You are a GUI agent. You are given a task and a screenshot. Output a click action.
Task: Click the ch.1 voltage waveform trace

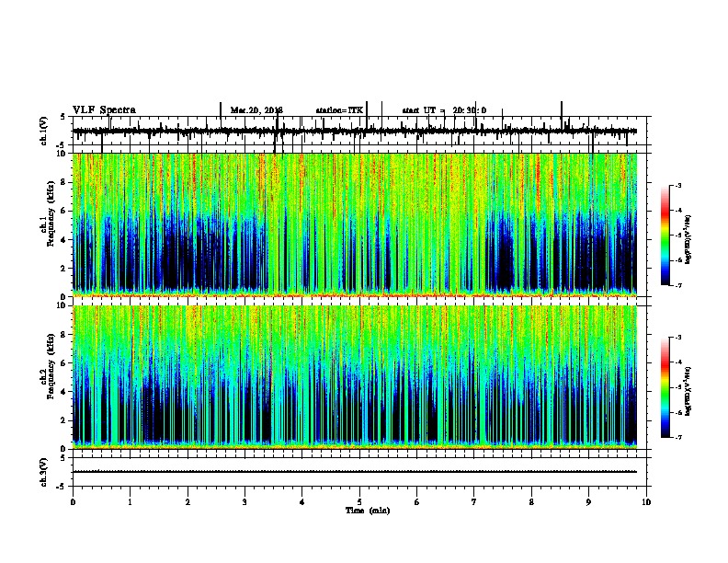pyautogui.click(x=355, y=131)
